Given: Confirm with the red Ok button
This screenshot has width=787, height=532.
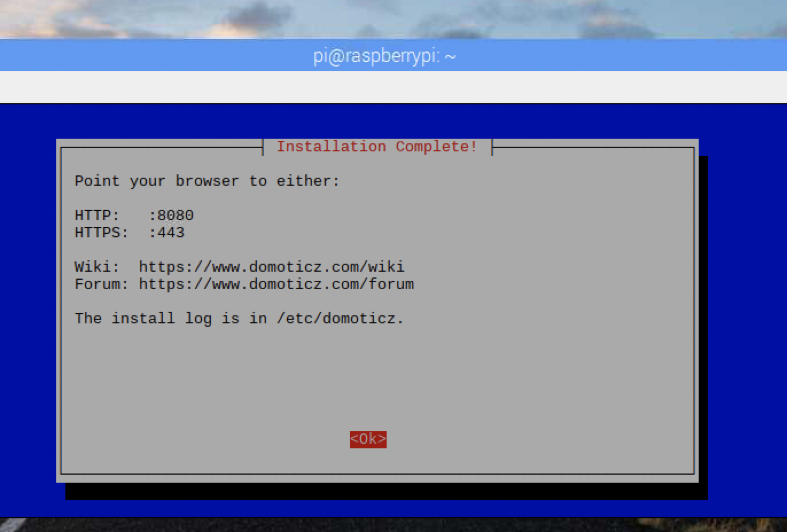Looking at the screenshot, I should [368, 439].
